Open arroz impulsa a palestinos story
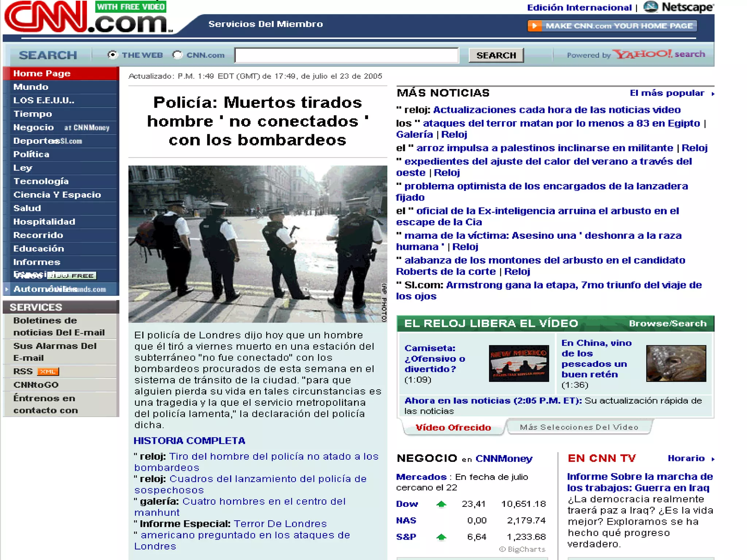 point(545,148)
